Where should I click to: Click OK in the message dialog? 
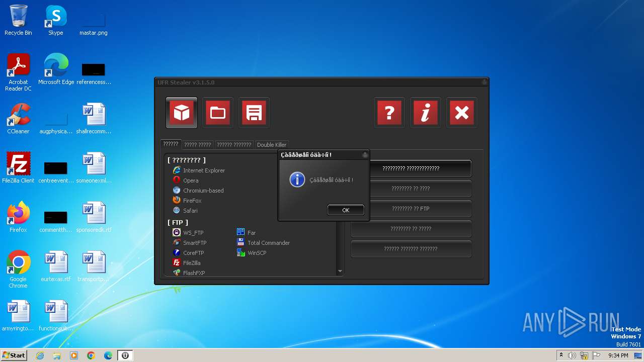[x=346, y=210]
